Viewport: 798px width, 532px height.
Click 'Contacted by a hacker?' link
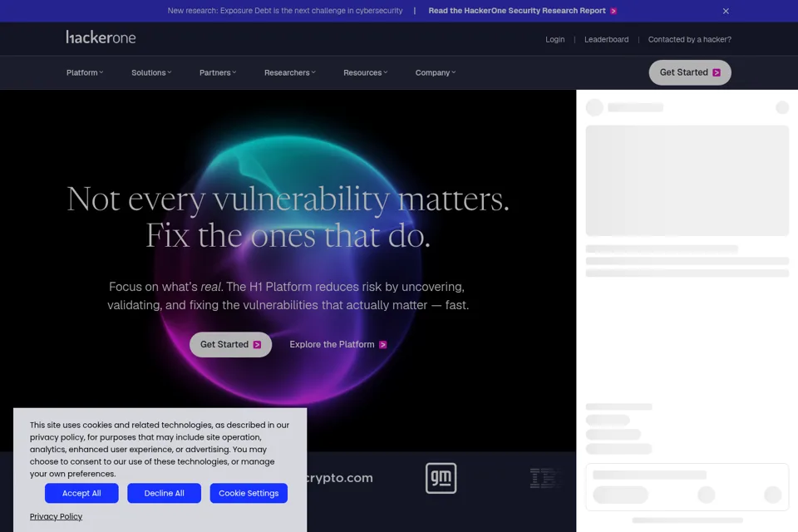click(x=690, y=40)
